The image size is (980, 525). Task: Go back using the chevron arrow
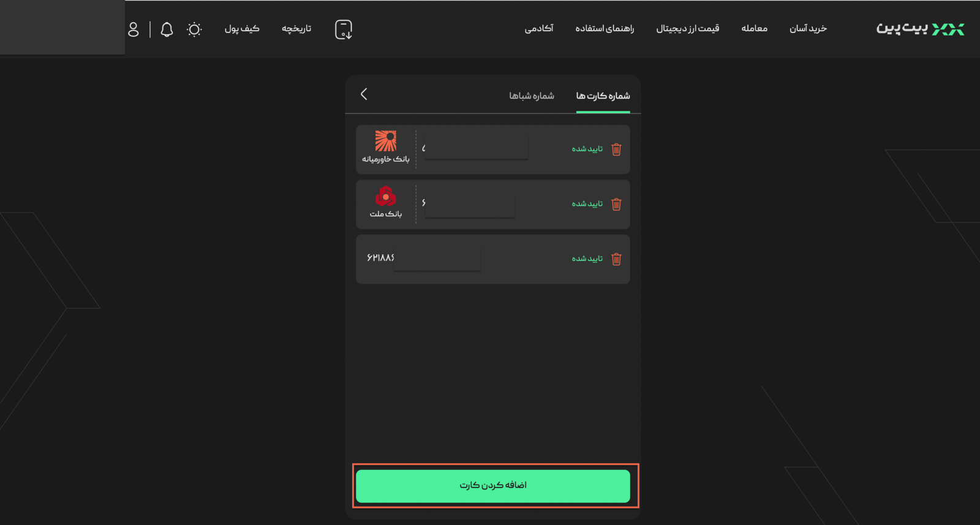tap(364, 94)
